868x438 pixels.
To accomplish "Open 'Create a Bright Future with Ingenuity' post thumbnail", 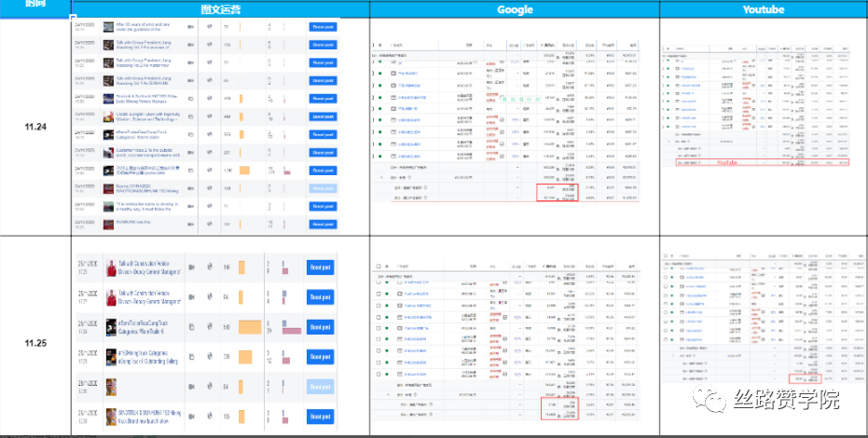I will (108, 116).
